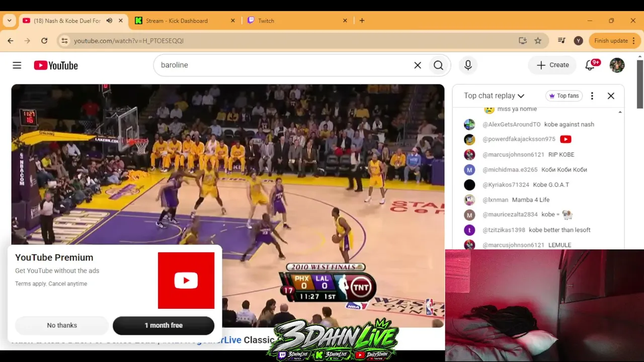Run the search with the magnifier button
The width and height of the screenshot is (644, 362).
click(438, 65)
